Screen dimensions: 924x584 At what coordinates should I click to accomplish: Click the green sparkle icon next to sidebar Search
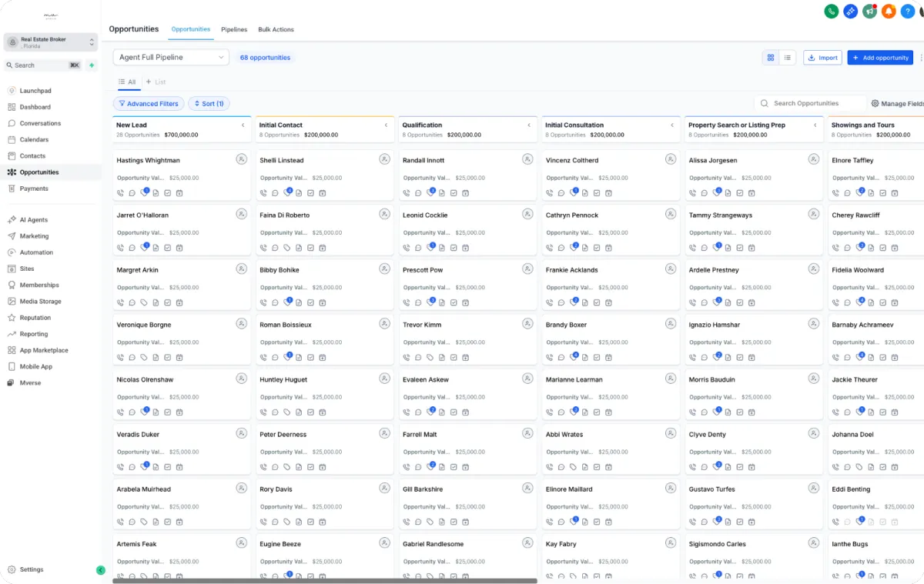pos(92,65)
